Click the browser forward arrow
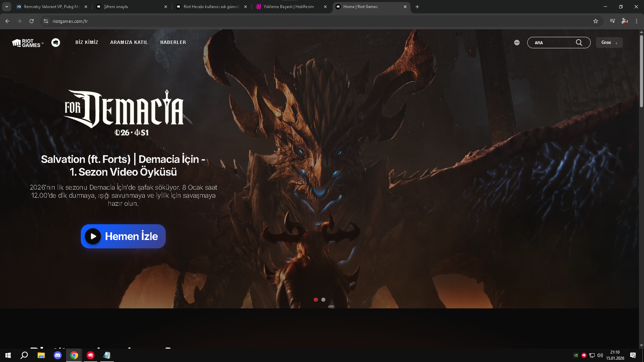Image resolution: width=644 pixels, height=362 pixels. pyautogui.click(x=19, y=21)
